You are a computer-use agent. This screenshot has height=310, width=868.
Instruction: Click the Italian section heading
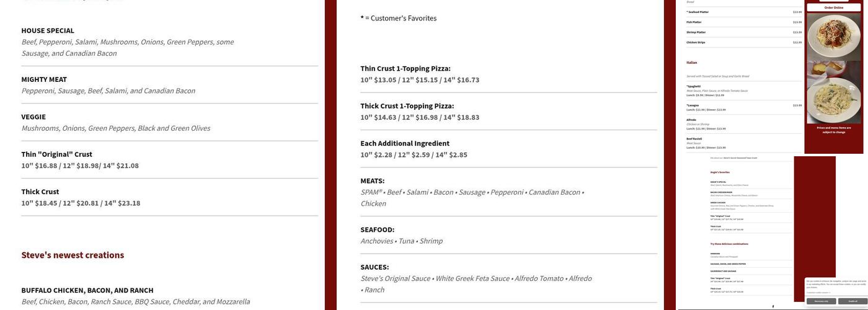pos(691,63)
